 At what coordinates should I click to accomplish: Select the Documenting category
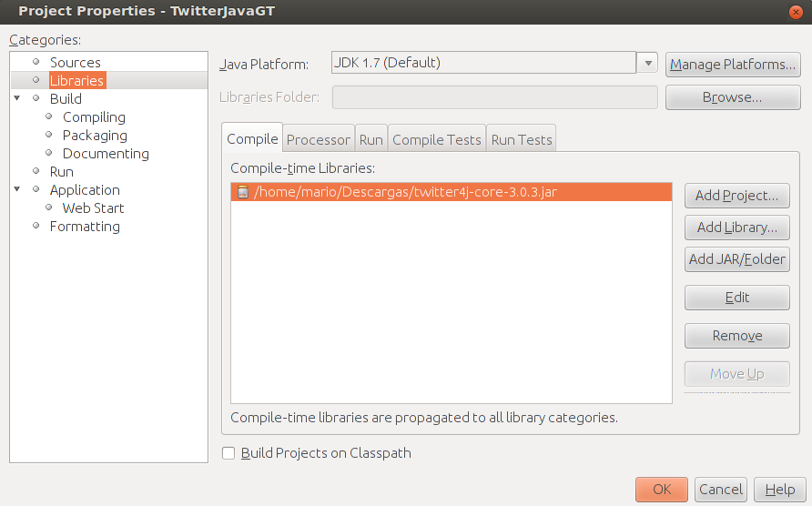pos(106,153)
